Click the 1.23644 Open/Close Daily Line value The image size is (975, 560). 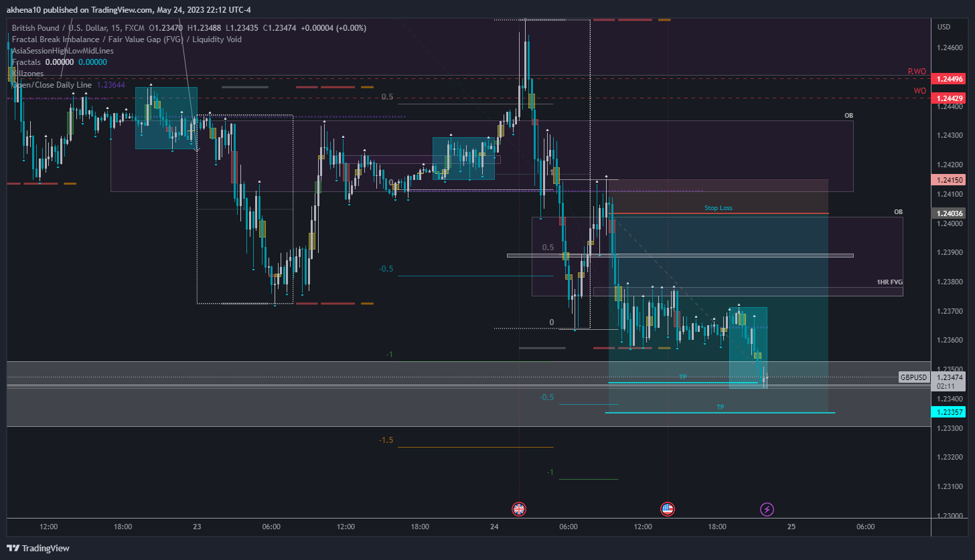(x=111, y=85)
